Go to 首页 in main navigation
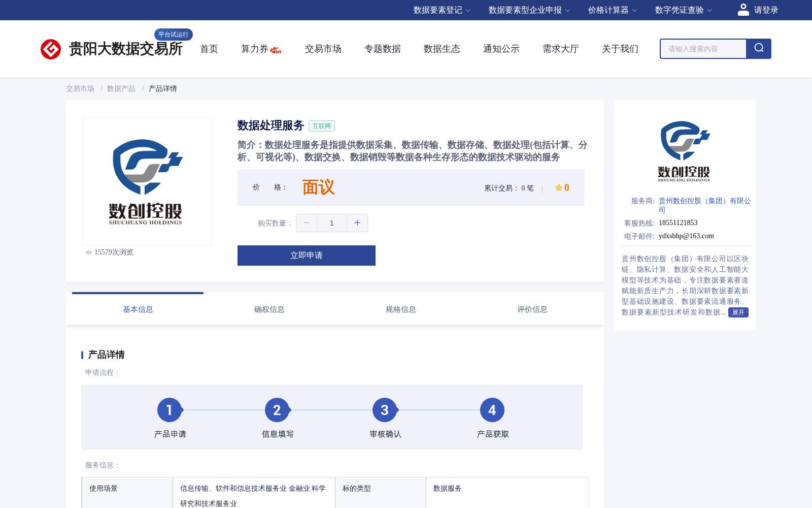The image size is (812, 508). pyautogui.click(x=209, y=49)
